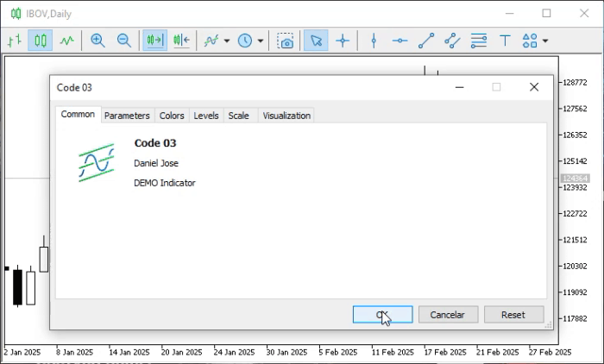Switch to the Colors tab
The image size is (604, 364).
click(x=172, y=116)
